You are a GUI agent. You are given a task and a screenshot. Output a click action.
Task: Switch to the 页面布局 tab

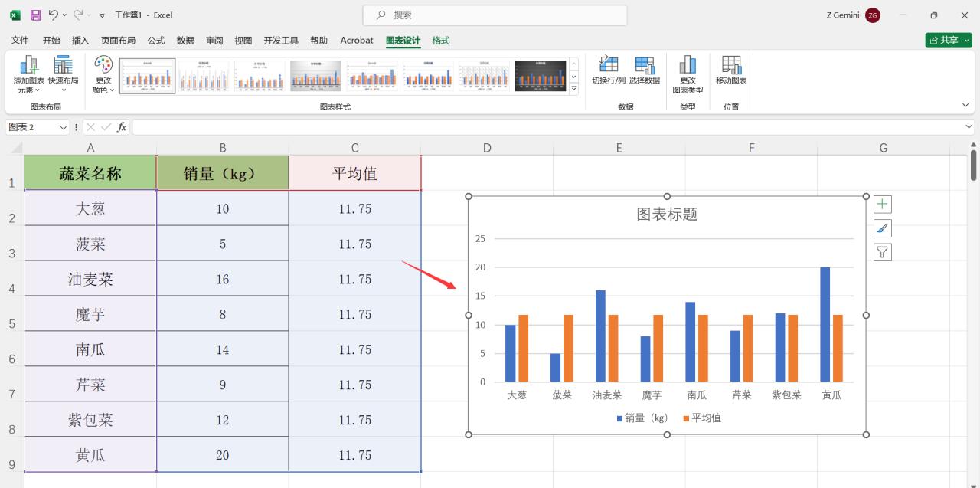pyautogui.click(x=118, y=41)
